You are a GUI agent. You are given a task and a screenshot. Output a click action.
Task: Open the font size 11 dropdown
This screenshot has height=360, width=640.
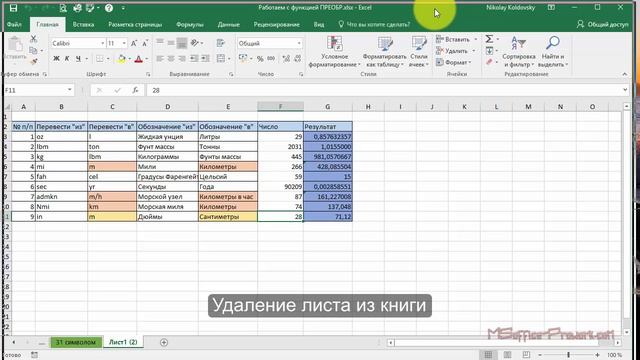coord(124,43)
